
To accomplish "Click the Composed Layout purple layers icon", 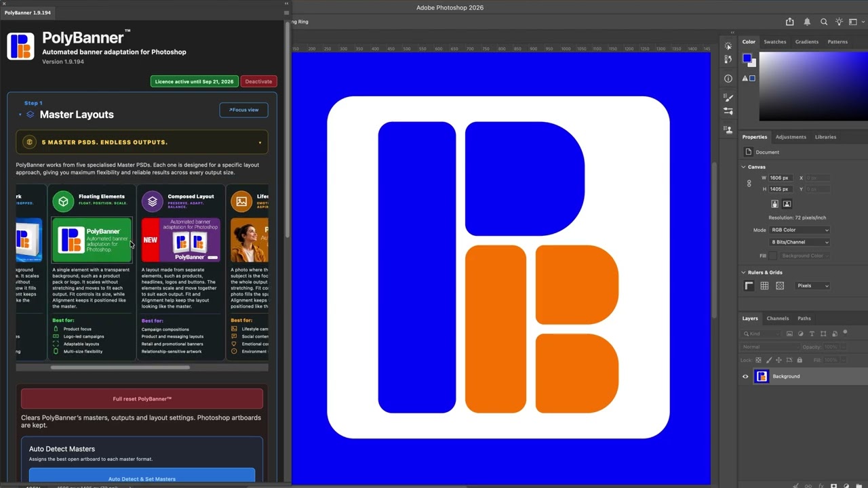I will (153, 201).
